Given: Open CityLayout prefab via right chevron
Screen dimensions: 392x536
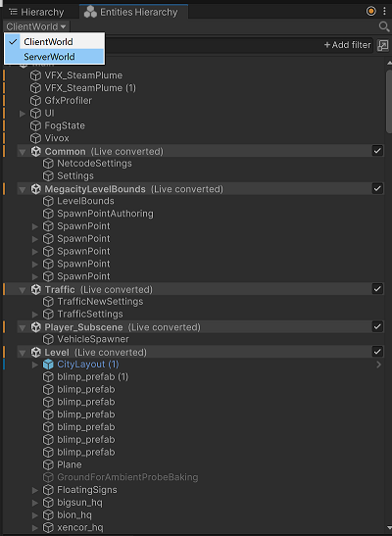Looking at the screenshot, I should point(378,365).
